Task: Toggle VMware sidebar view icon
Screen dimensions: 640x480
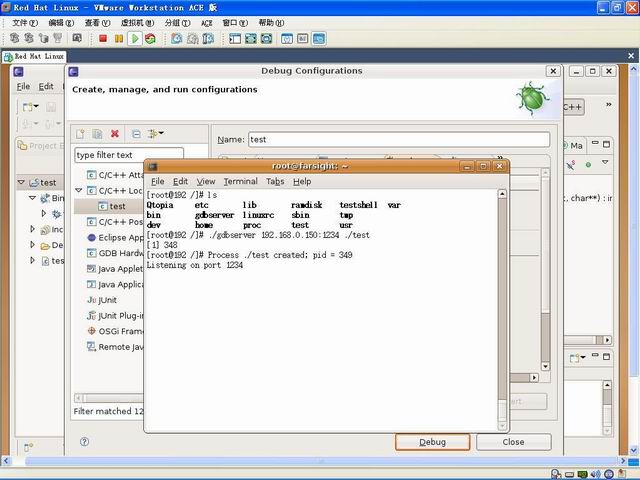Action: point(235,39)
